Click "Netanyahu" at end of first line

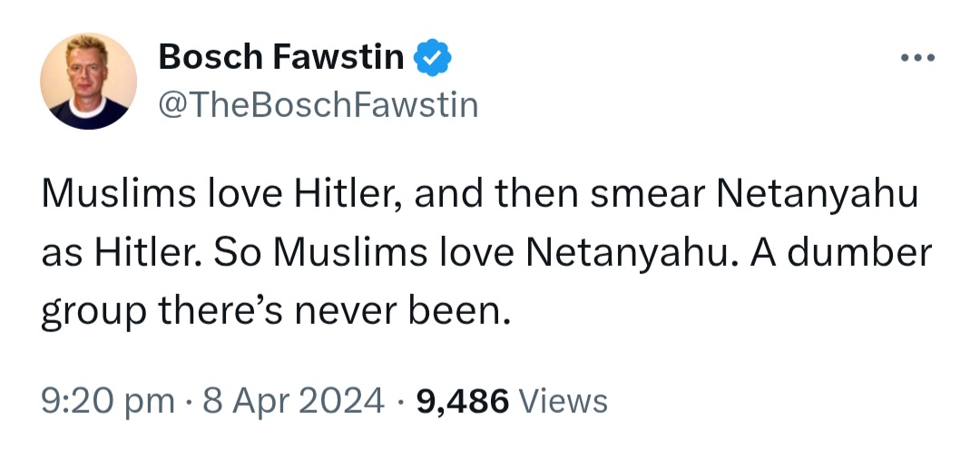818,194
